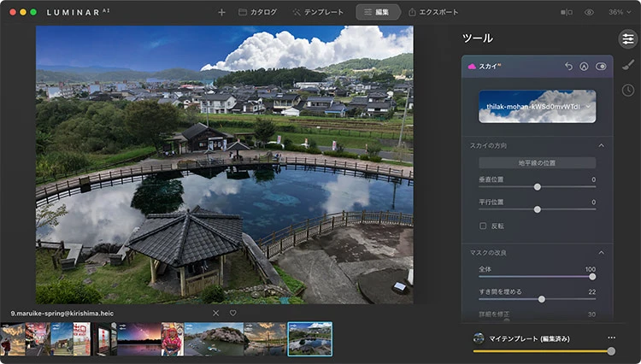
Task: Reject the photo with the X icon
Action: (215, 313)
